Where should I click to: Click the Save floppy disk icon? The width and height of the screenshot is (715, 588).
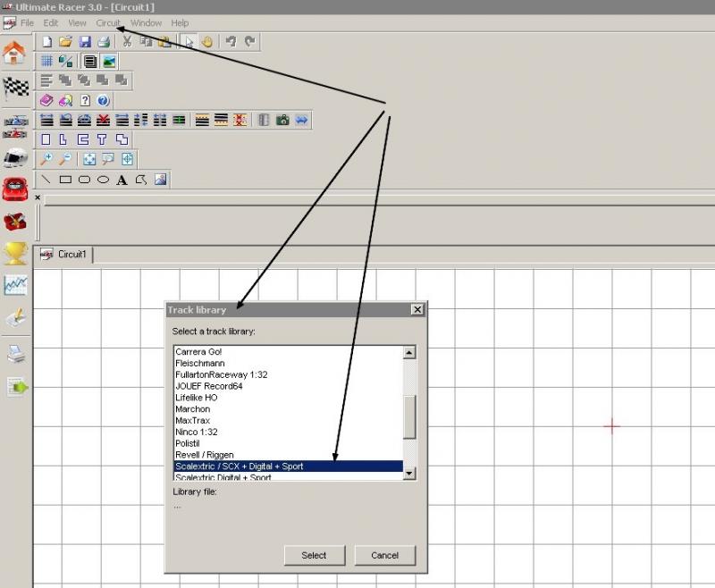pyautogui.click(x=85, y=41)
